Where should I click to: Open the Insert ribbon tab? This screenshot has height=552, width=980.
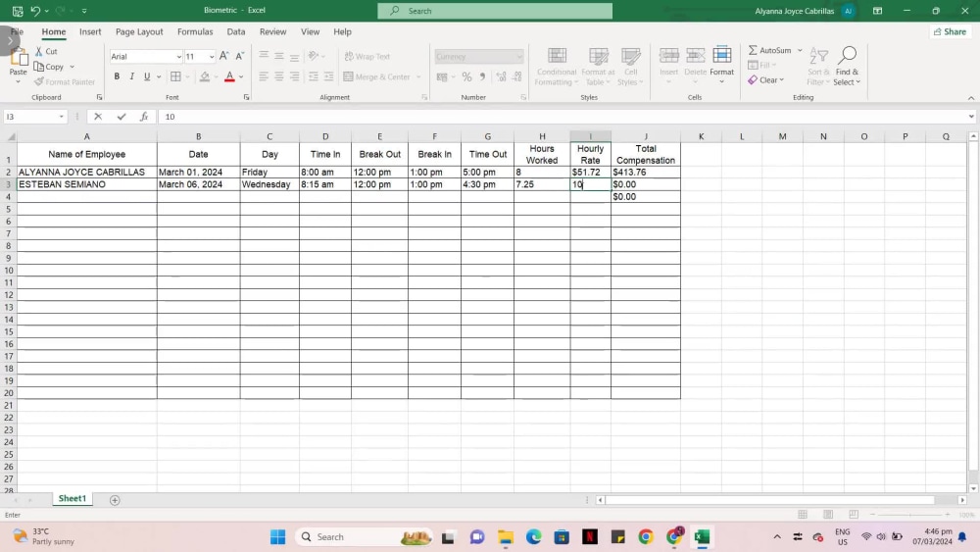[90, 32]
